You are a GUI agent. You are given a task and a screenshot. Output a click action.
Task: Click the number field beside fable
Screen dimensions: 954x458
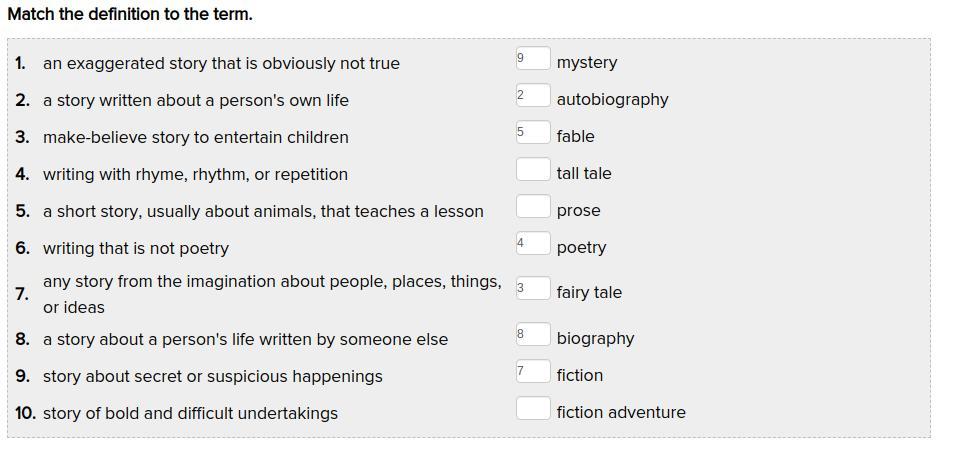[533, 133]
